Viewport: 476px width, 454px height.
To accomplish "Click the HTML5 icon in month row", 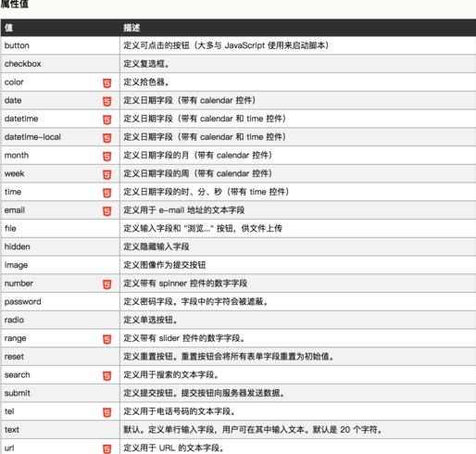I will click(x=106, y=157).
